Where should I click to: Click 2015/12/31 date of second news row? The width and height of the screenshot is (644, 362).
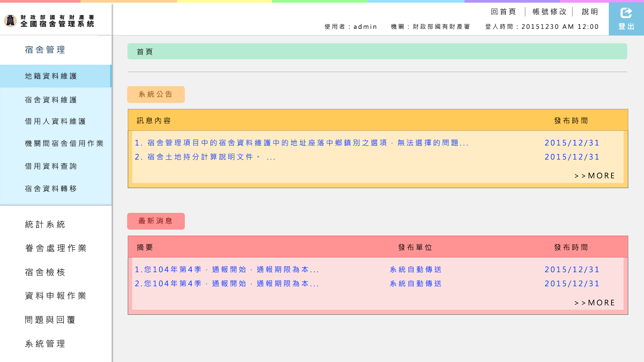[x=572, y=284]
